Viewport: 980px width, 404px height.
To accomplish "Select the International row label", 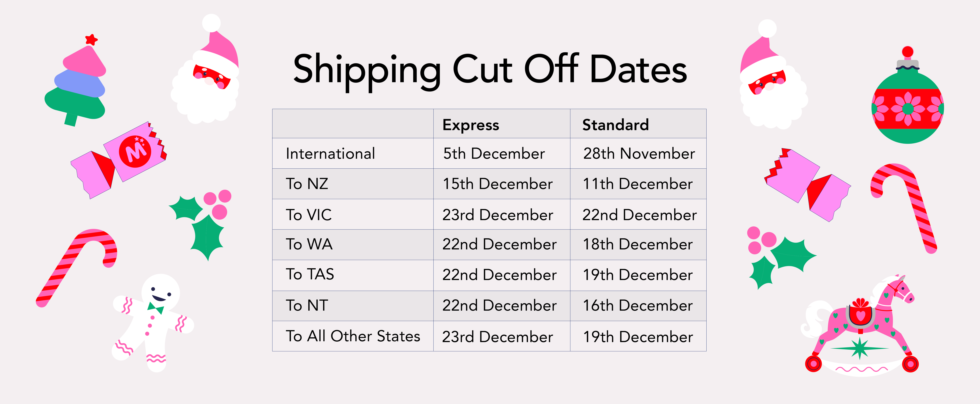I will [330, 154].
